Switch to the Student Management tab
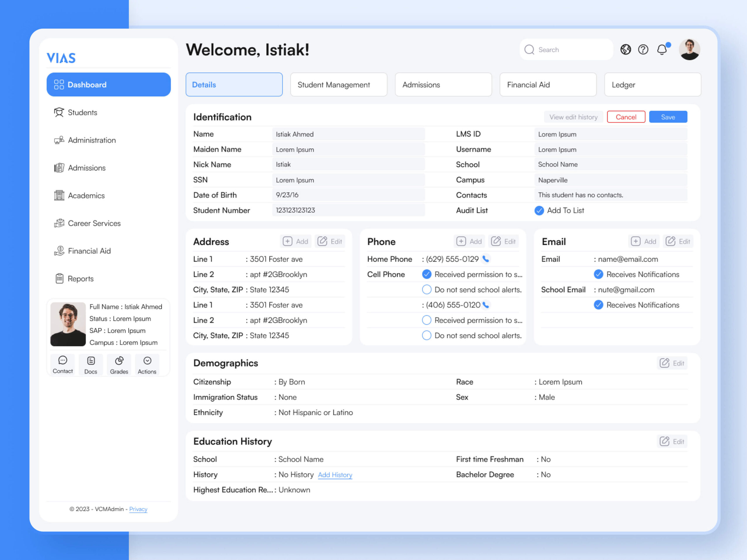Image resolution: width=747 pixels, height=560 pixels. [338, 85]
